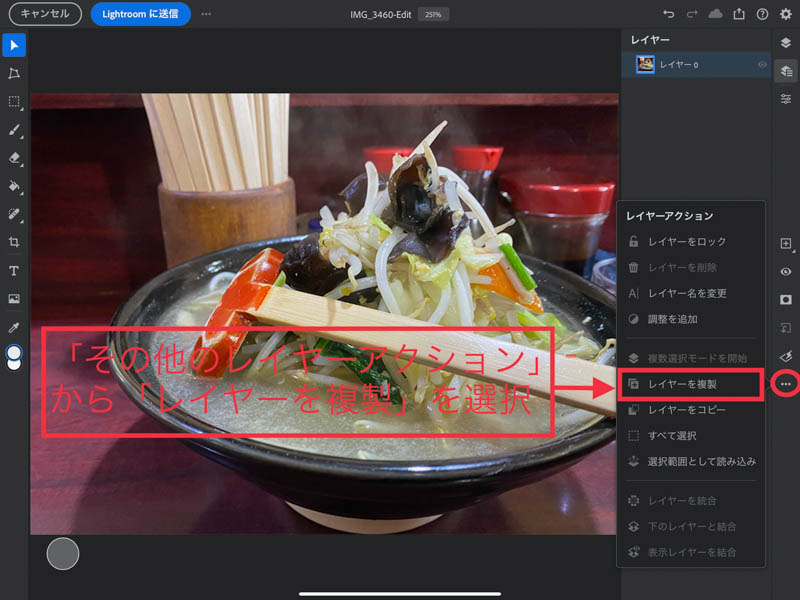800x600 pixels.
Task: Select the Place Image tool
Action: coord(14,298)
